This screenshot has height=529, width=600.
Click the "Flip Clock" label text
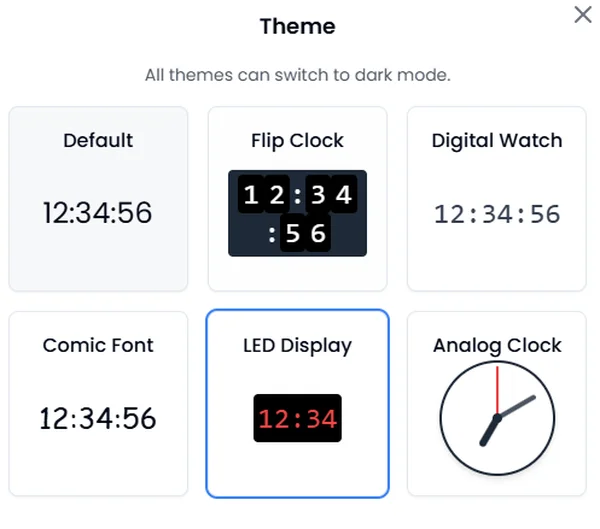(297, 141)
